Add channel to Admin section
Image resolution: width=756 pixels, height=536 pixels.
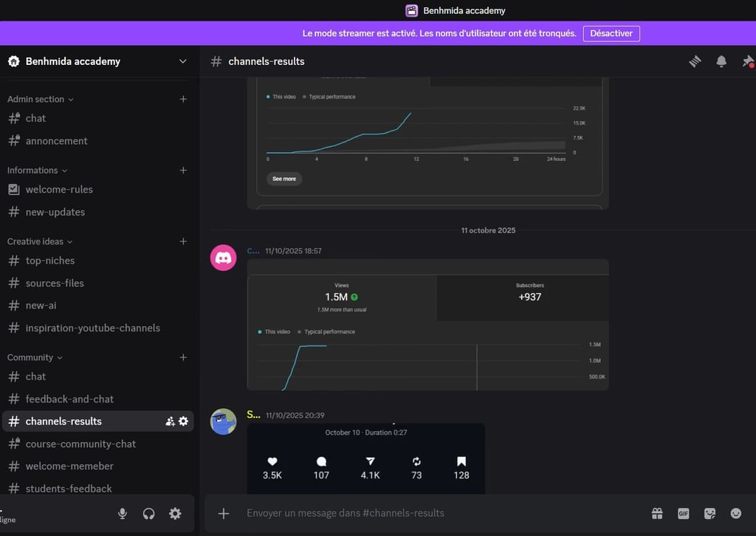coord(183,99)
